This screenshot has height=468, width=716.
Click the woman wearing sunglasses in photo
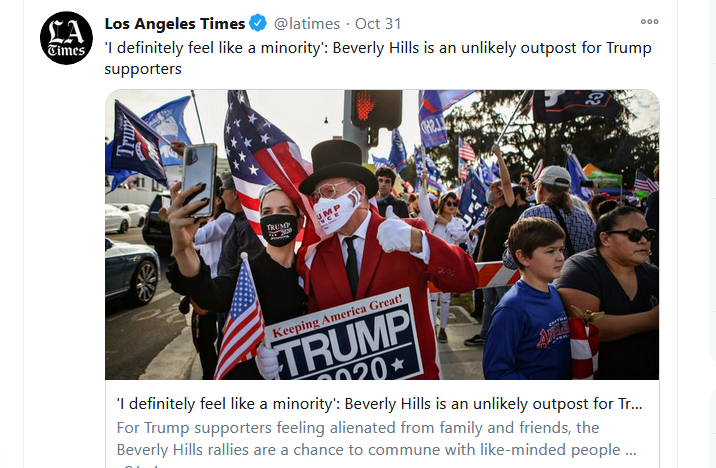(x=612, y=292)
